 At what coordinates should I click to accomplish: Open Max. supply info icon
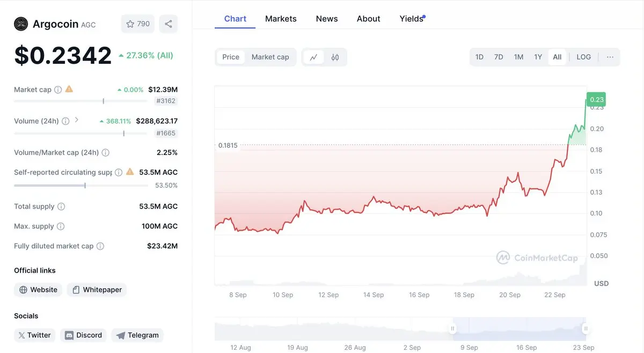tap(61, 226)
